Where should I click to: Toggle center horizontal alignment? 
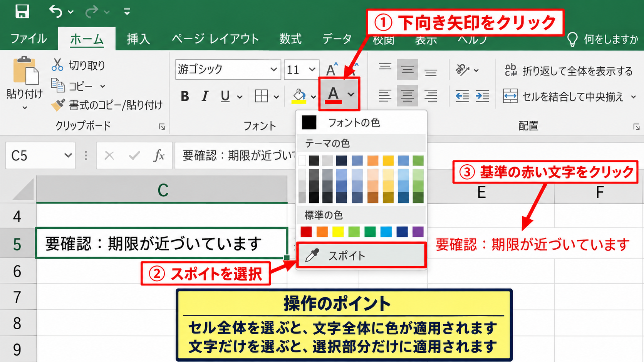coord(407,96)
